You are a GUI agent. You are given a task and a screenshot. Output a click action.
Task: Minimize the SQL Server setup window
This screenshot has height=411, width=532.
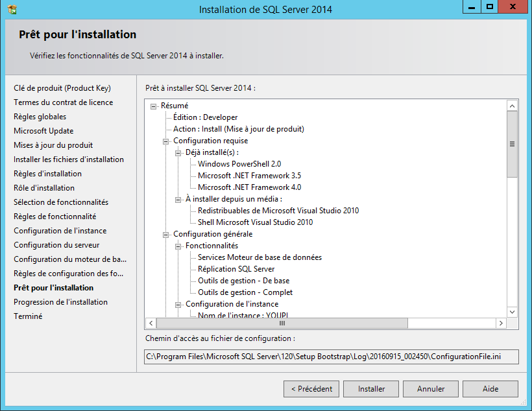472,6
